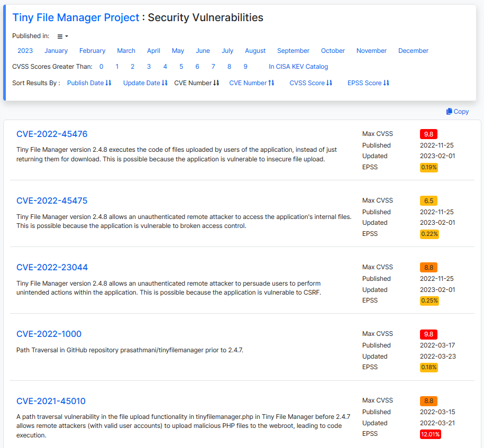Click the 0.25% EPSS badge
The image size is (484, 448).
click(x=430, y=301)
